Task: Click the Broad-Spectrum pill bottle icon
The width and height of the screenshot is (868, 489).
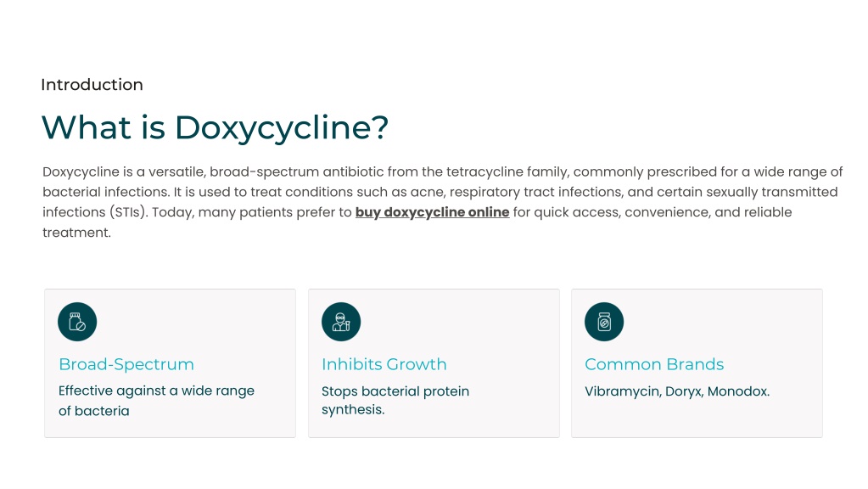Action: [77, 323]
